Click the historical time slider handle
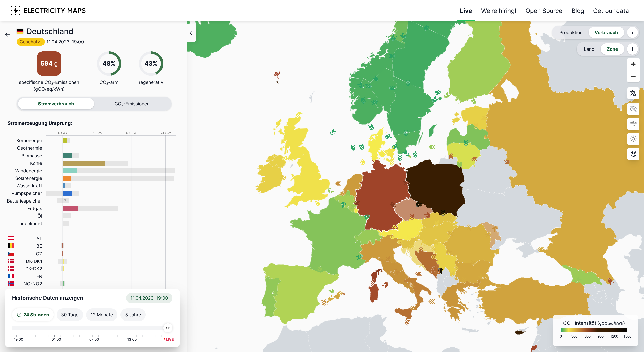 168,328
